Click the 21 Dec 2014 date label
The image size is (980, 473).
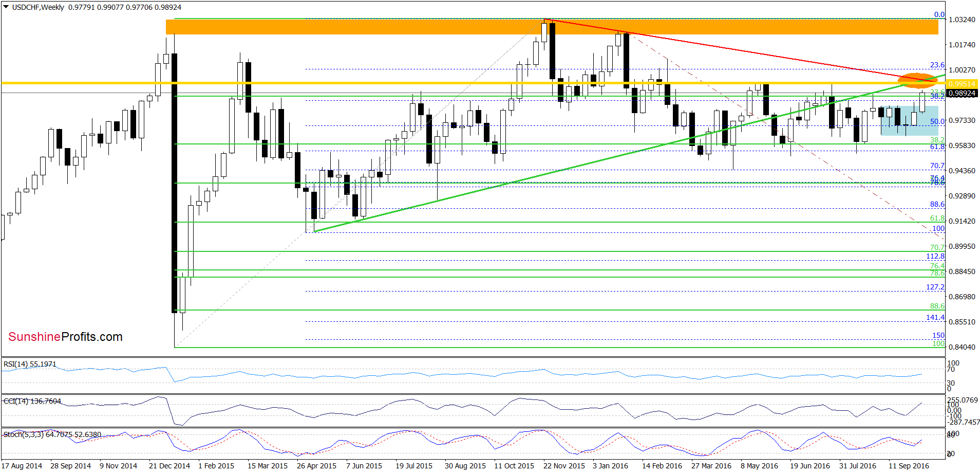click(169, 466)
